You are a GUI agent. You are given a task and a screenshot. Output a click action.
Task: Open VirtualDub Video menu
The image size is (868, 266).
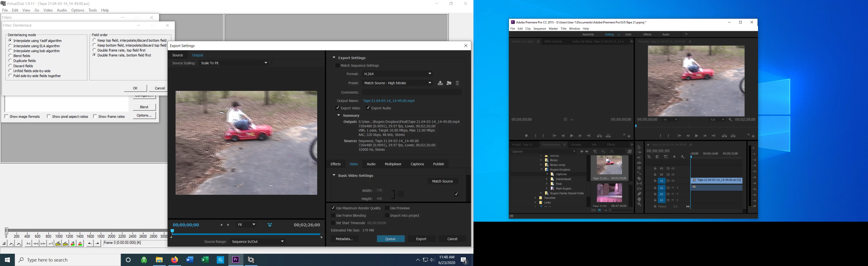(x=48, y=10)
